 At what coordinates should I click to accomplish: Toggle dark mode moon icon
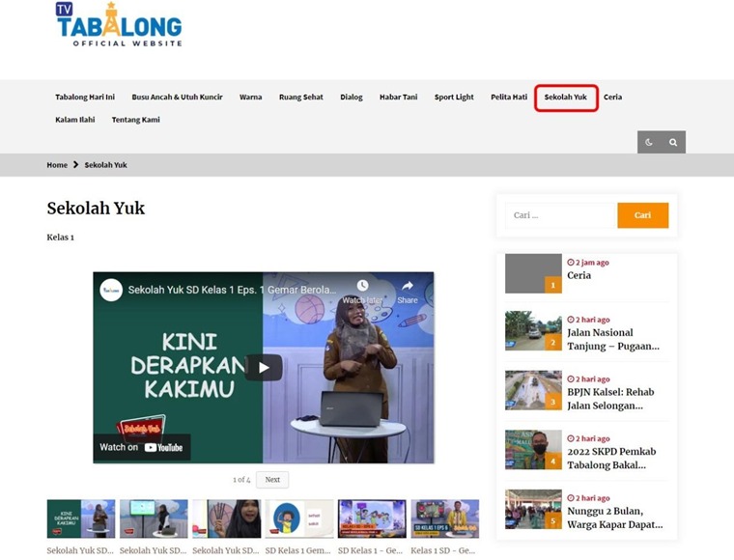(x=649, y=142)
